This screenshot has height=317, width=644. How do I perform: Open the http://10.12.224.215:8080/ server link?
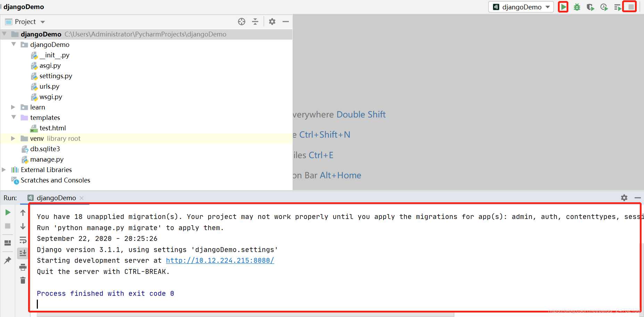pyautogui.click(x=220, y=260)
